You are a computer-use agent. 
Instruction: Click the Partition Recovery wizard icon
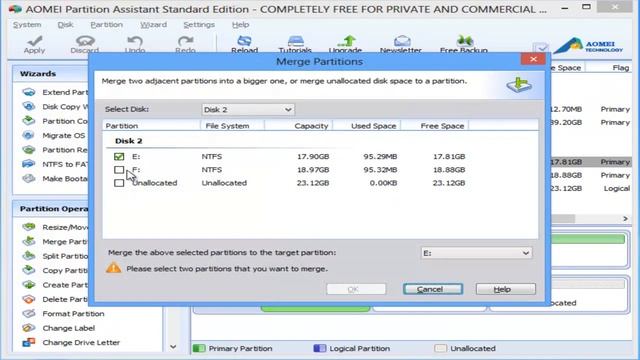click(29, 150)
